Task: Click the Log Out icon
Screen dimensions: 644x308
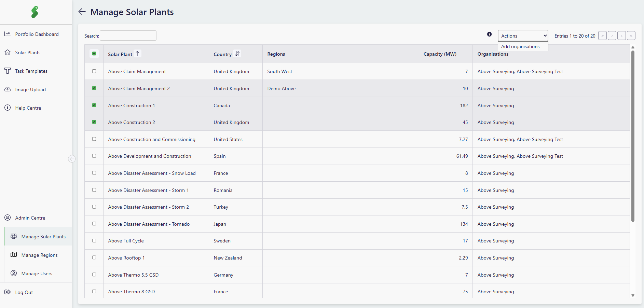Action: point(8,292)
